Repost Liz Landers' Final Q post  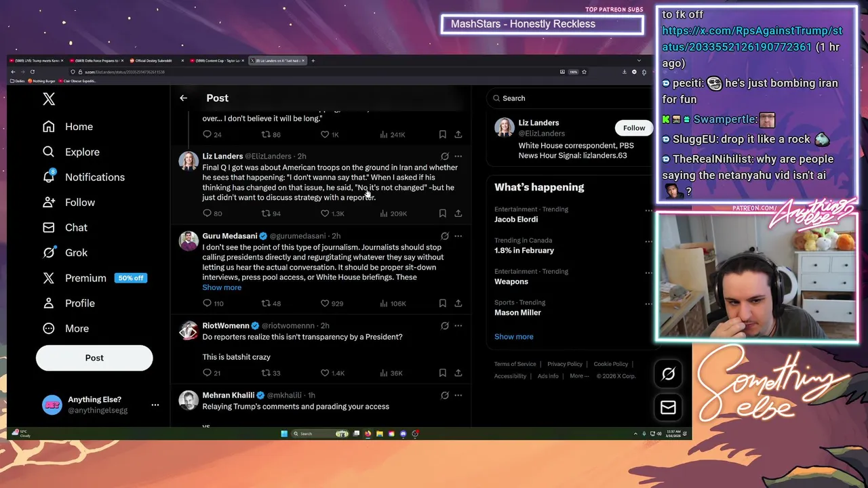266,213
